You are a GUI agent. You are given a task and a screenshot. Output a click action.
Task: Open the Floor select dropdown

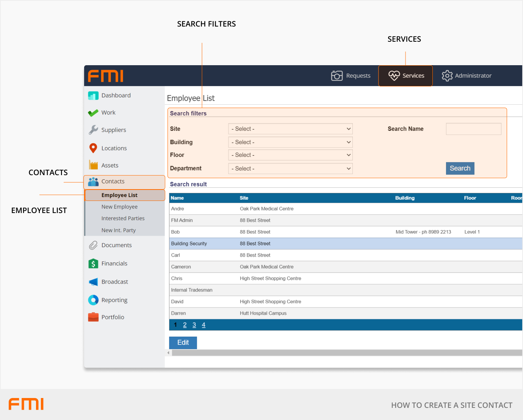tap(290, 155)
